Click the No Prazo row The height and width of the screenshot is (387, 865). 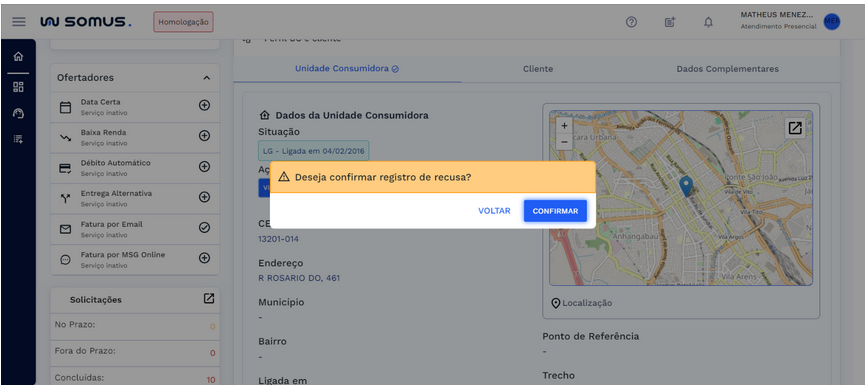pyautogui.click(x=135, y=325)
